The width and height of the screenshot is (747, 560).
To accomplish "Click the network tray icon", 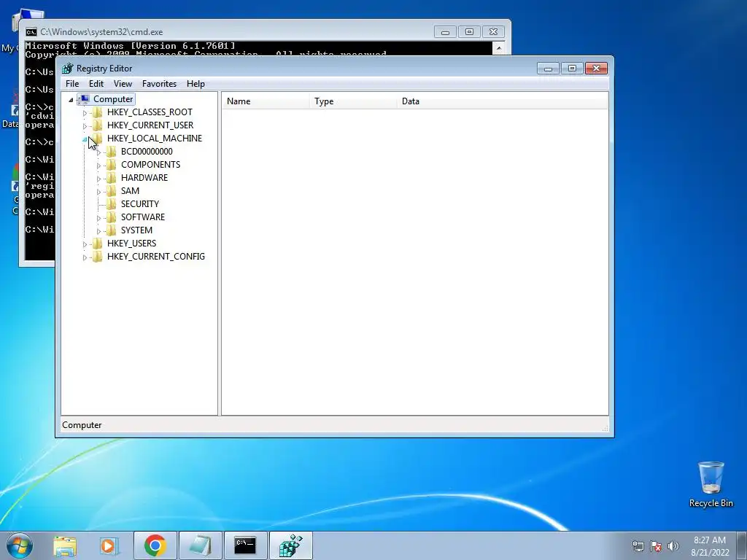I will tap(638, 546).
